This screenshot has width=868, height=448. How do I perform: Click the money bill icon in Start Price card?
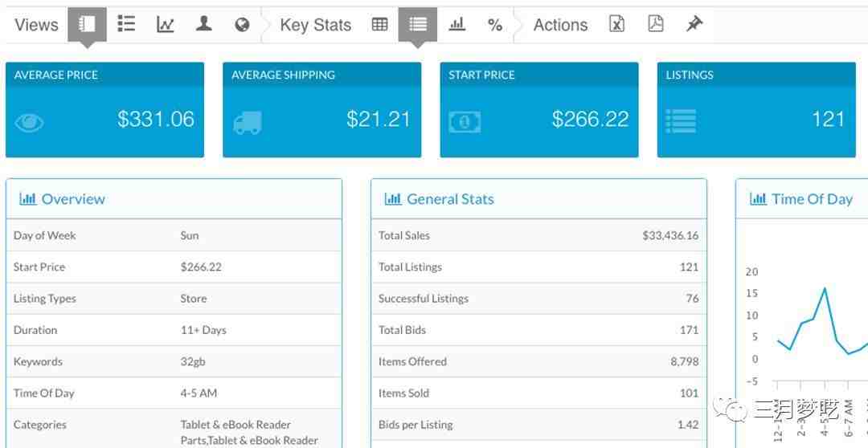(465, 122)
